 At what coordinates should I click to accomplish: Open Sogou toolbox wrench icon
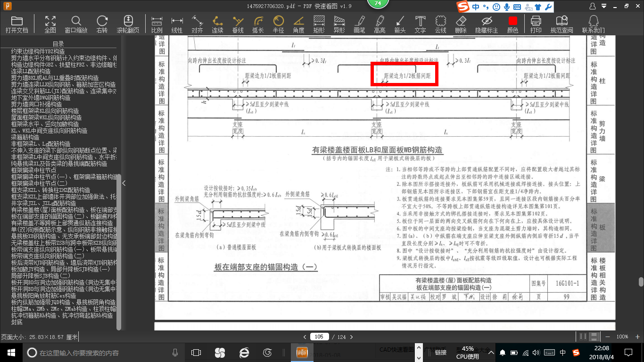pyautogui.click(x=547, y=7)
